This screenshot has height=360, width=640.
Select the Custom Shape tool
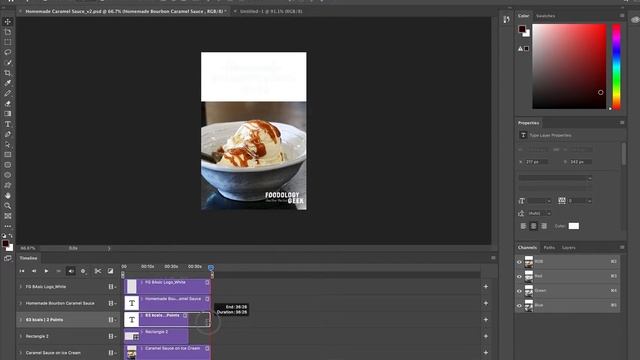[x=7, y=185]
